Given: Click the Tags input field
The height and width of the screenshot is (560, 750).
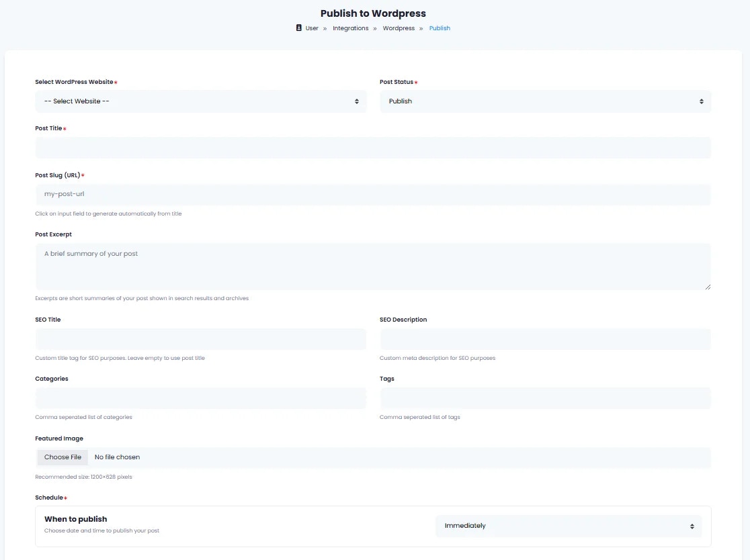Looking at the screenshot, I should tap(545, 398).
